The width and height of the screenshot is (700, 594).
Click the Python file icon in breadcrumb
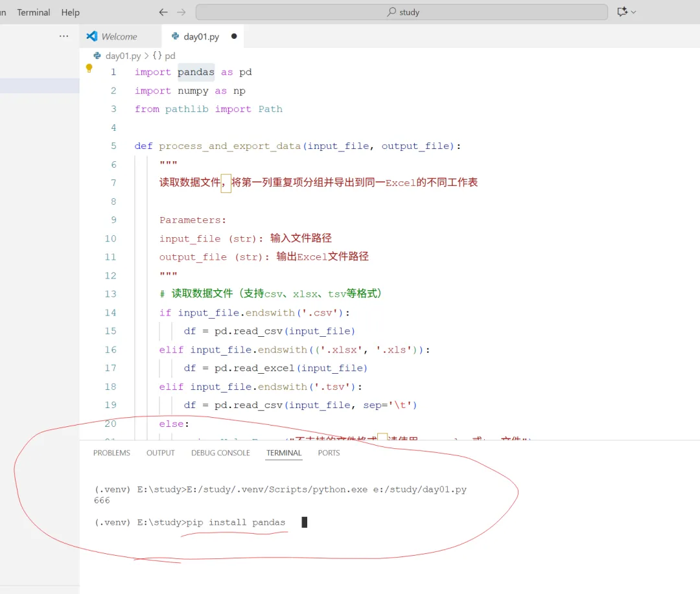click(x=97, y=56)
